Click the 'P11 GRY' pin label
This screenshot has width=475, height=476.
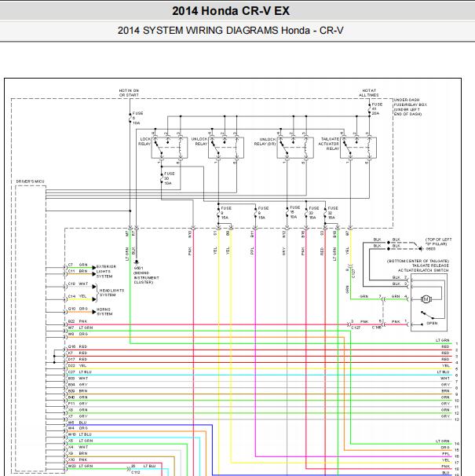click(x=78, y=404)
